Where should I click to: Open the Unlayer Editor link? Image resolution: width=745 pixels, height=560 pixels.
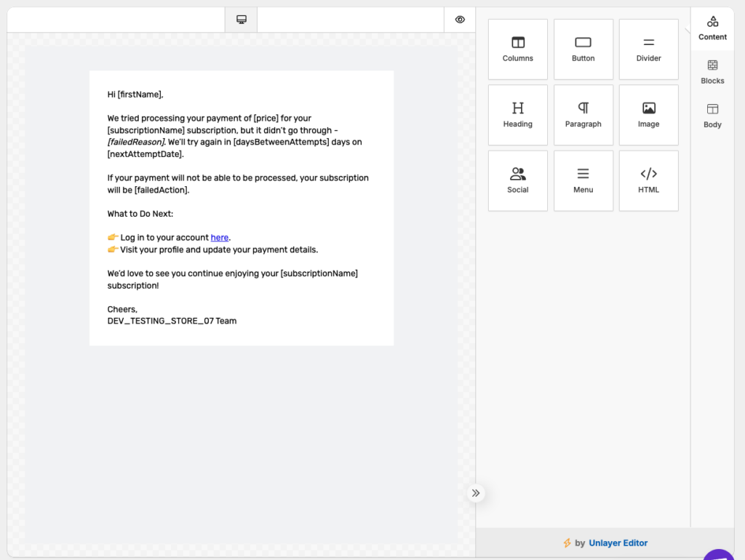(x=618, y=543)
